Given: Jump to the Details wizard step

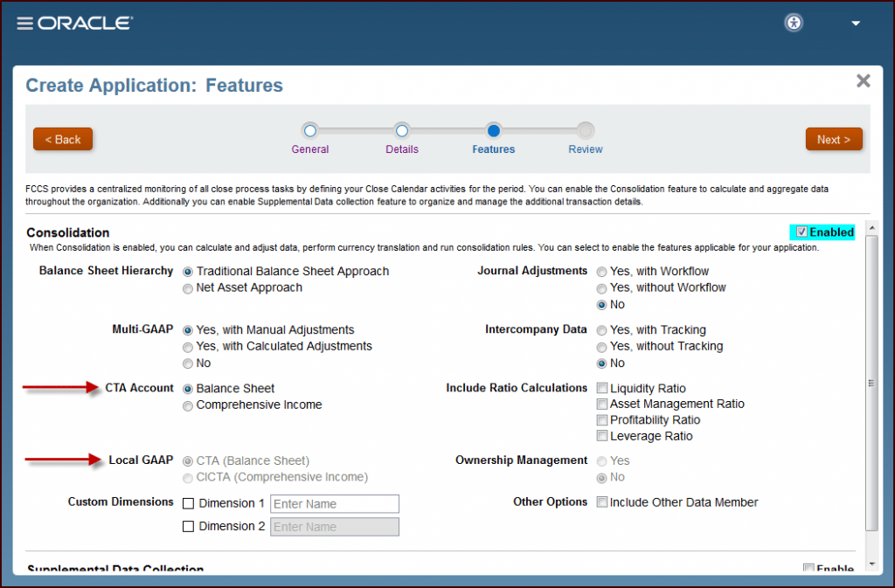Looking at the screenshot, I should coord(402,131).
